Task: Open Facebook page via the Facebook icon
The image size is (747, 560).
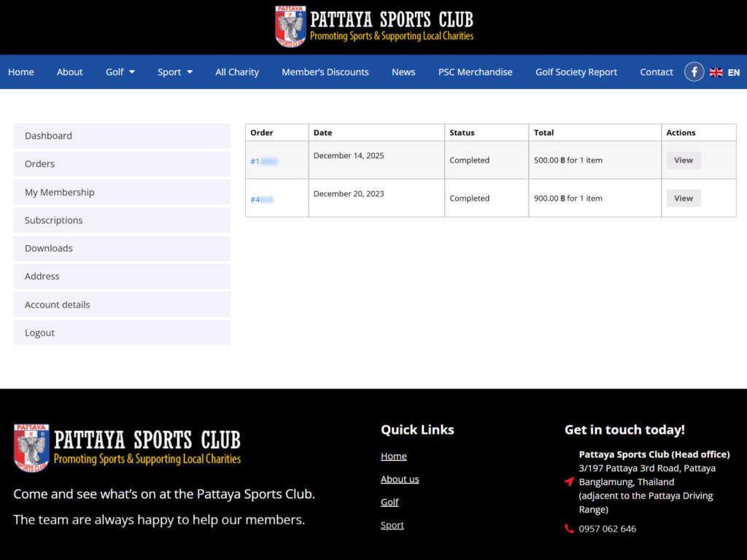Action: [x=694, y=71]
